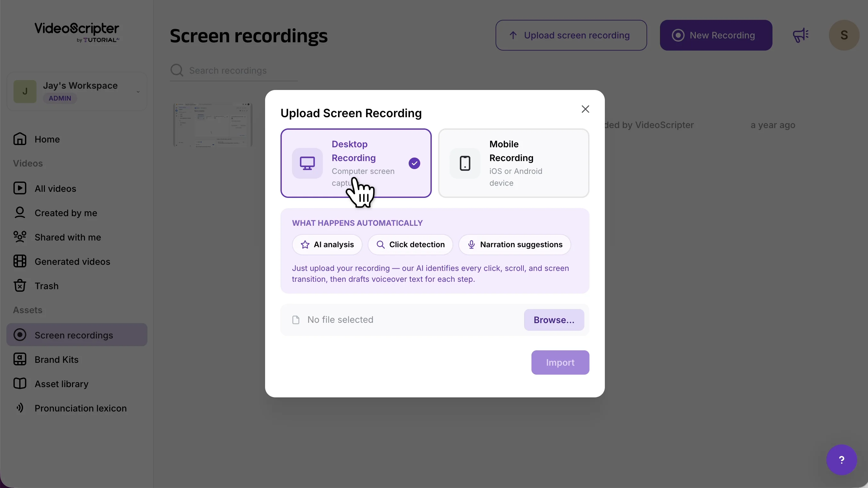
Task: Open All videos in sidebar
Action: click(x=77, y=189)
